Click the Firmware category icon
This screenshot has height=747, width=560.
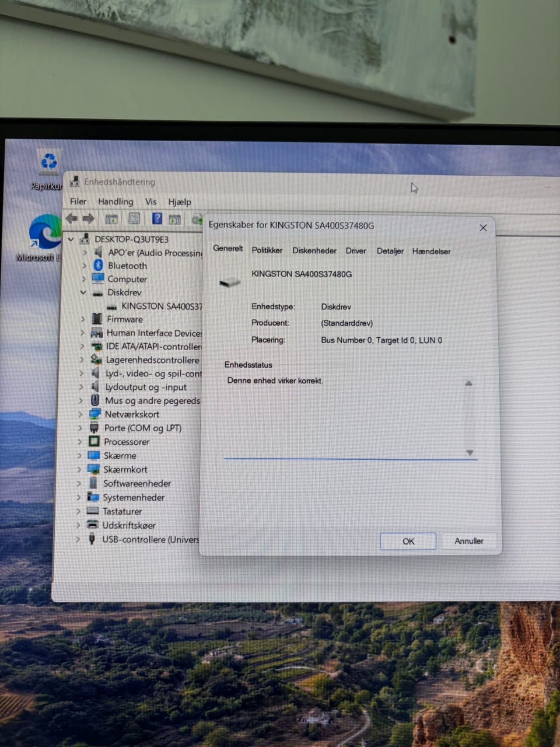tap(96, 319)
